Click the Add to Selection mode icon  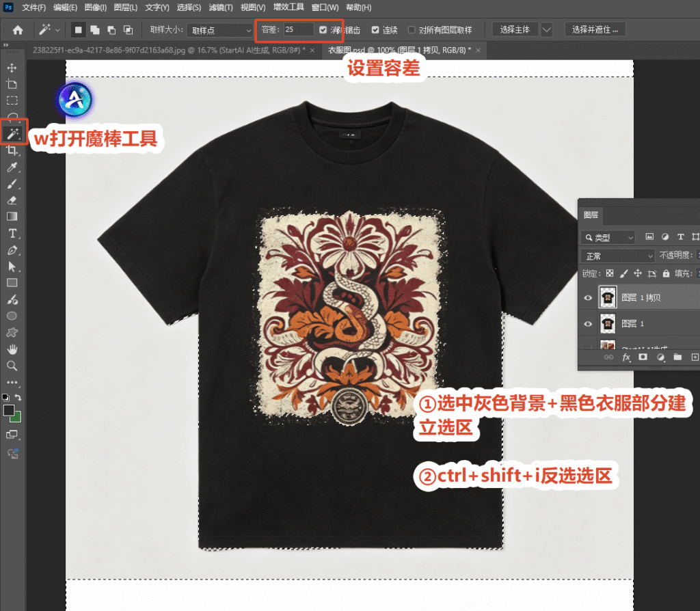coord(94,30)
